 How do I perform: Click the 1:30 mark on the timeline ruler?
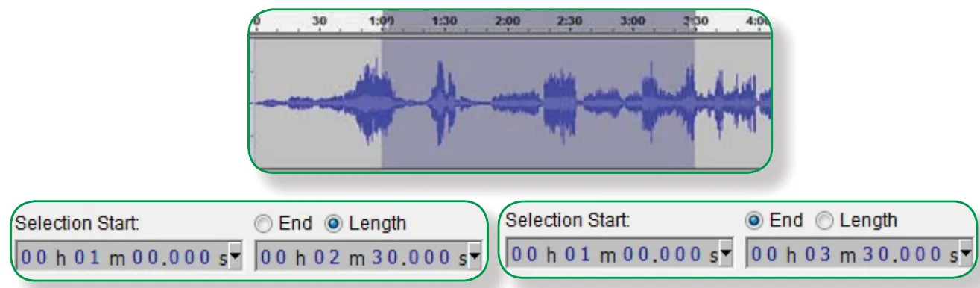[x=445, y=21]
